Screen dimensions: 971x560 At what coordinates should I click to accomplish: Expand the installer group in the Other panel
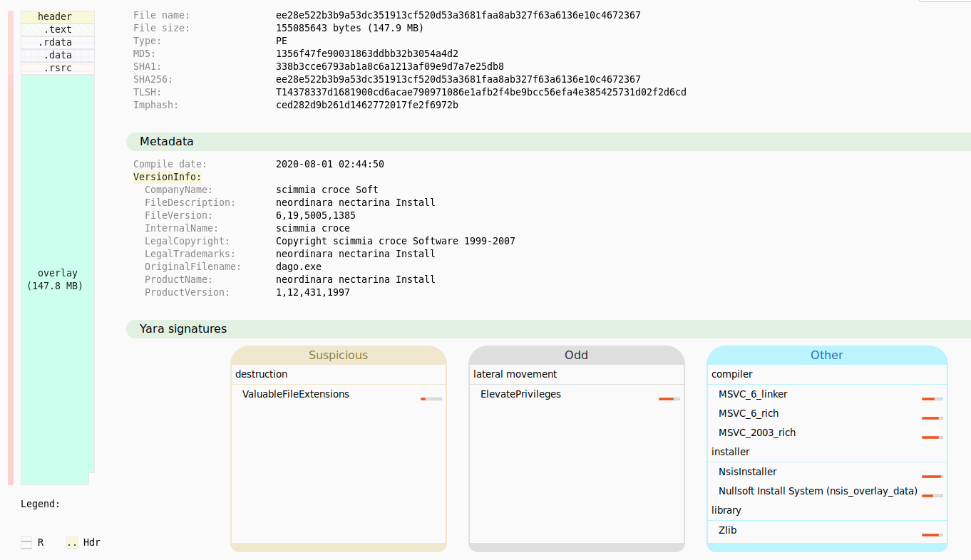[x=730, y=452]
